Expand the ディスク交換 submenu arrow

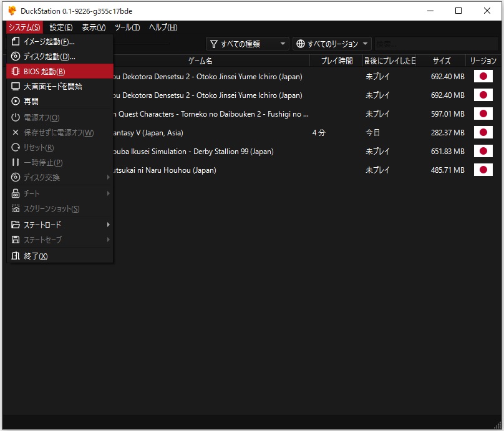109,177
